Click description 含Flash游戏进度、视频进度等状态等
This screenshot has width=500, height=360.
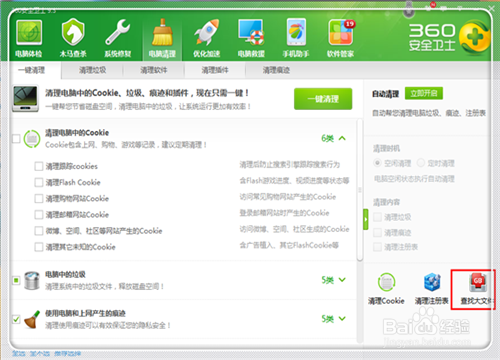pos(294,181)
